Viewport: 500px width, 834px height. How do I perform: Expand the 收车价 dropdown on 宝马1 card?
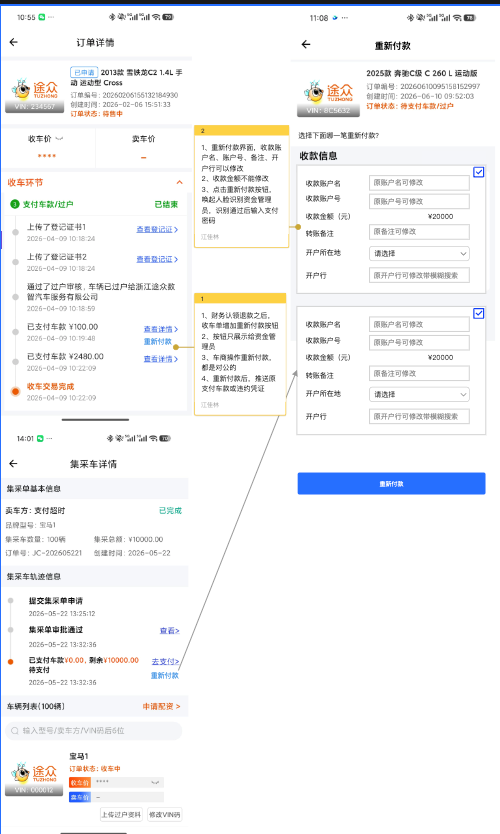[155, 782]
